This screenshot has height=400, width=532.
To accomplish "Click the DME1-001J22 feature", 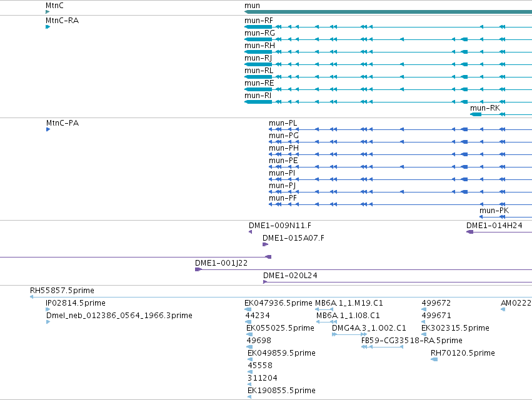I will (x=363, y=269).
